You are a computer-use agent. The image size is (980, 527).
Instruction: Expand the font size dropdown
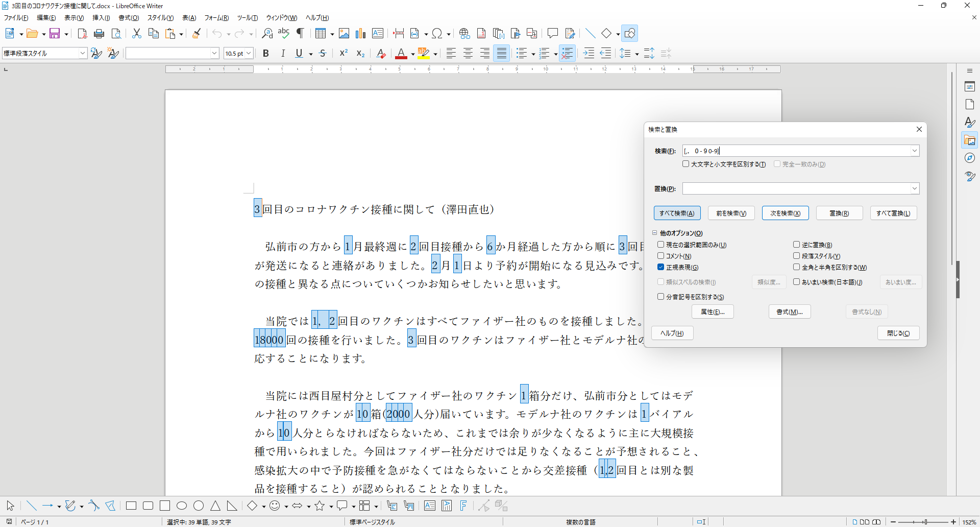pyautogui.click(x=249, y=53)
